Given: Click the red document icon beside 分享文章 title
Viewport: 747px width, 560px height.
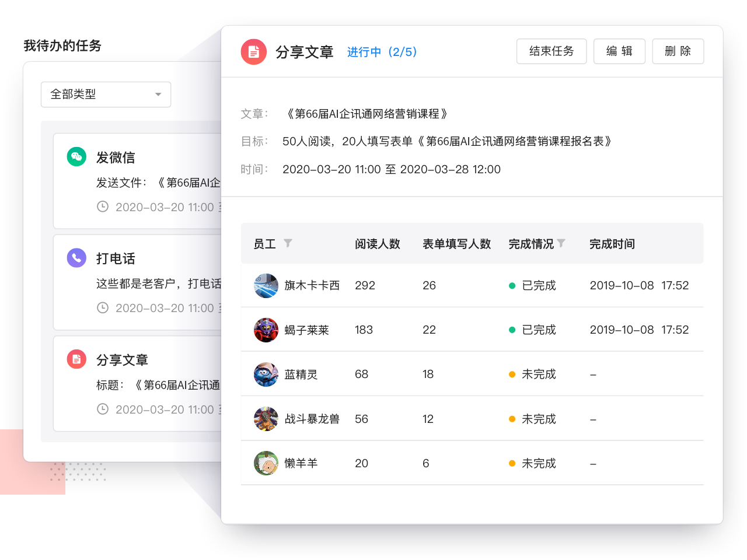Looking at the screenshot, I should pyautogui.click(x=254, y=51).
